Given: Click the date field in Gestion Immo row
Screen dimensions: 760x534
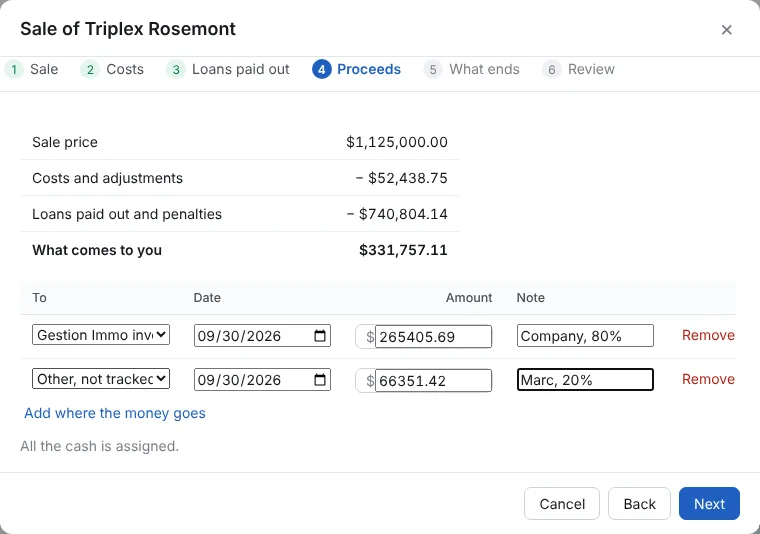Looking at the screenshot, I should (x=262, y=336).
